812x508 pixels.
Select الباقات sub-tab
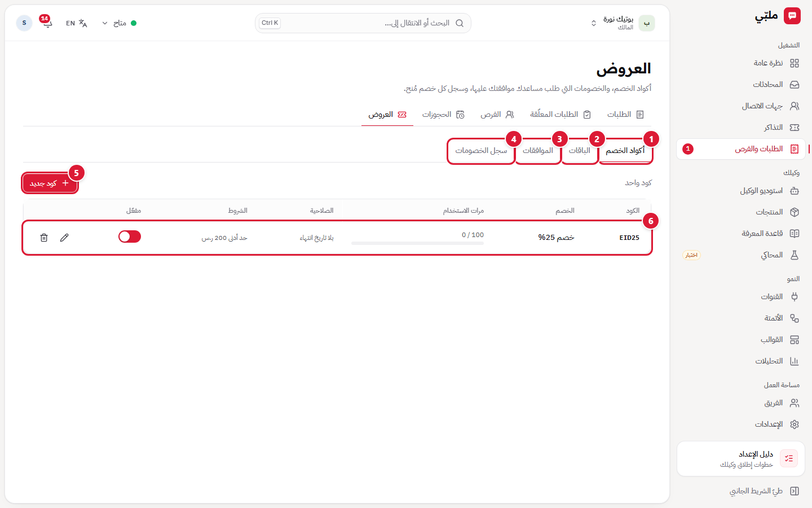click(x=580, y=151)
